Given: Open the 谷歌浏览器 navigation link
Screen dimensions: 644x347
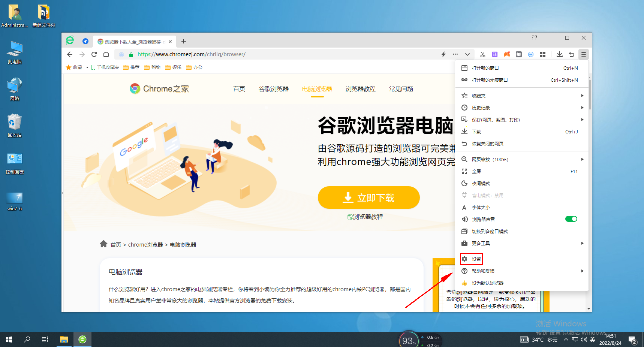Looking at the screenshot, I should [274, 89].
